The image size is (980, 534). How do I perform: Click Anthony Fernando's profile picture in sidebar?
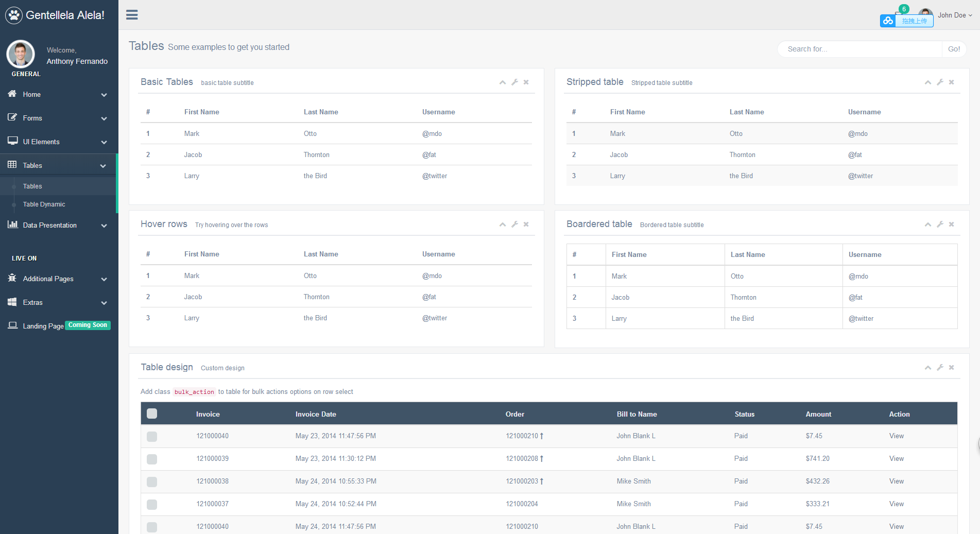tap(21, 54)
